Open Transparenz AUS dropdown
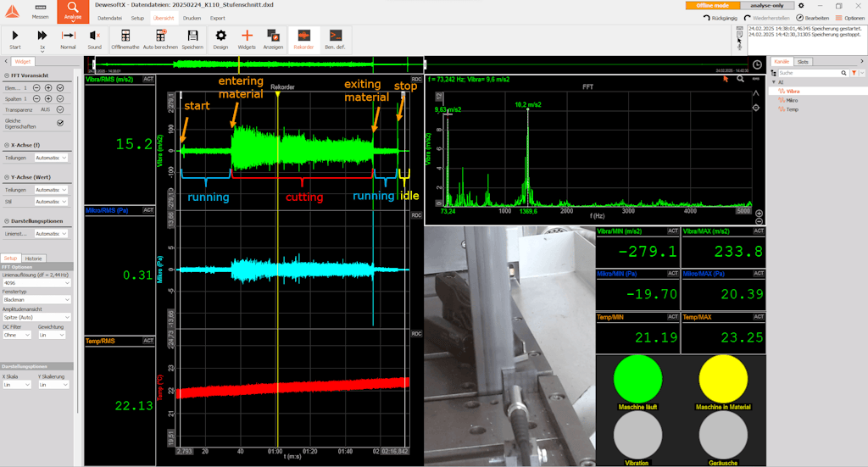868x467 pixels. [60, 109]
